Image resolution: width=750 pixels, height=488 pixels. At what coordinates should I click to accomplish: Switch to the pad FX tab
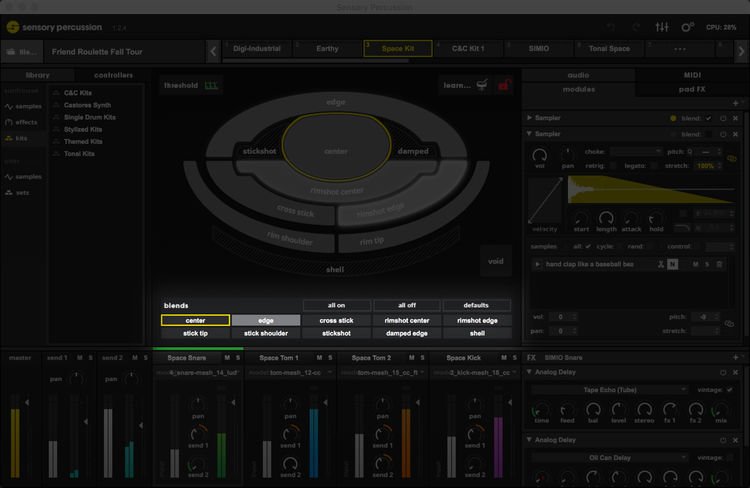pos(692,89)
